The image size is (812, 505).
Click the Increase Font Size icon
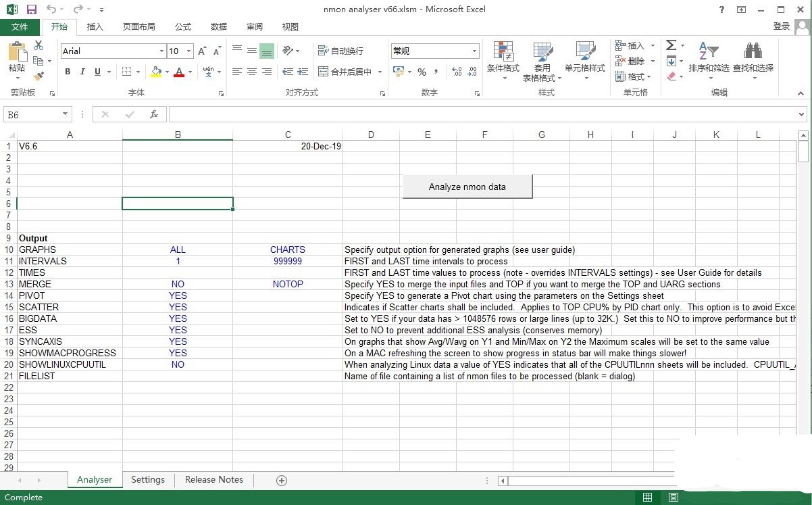click(202, 51)
